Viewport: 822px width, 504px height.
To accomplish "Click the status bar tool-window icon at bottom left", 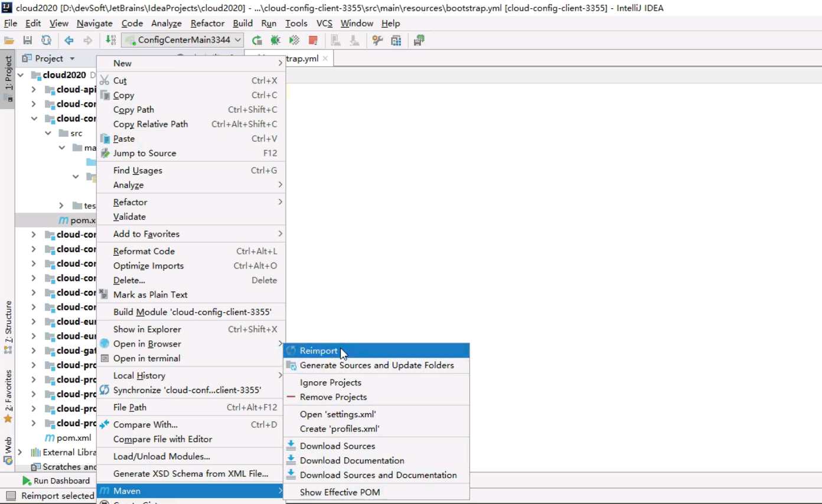I will (11, 496).
